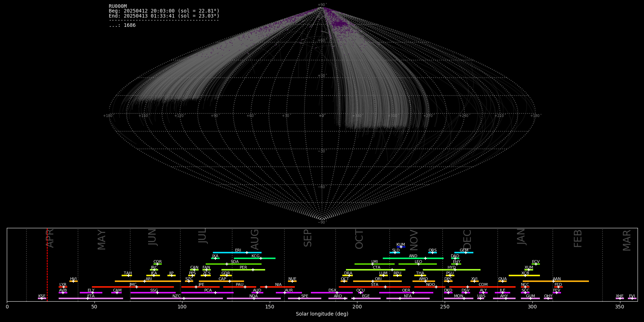The height and width of the screenshot is (322, 644).
Task: Click the magenta OER activity bar
Action: point(406,293)
